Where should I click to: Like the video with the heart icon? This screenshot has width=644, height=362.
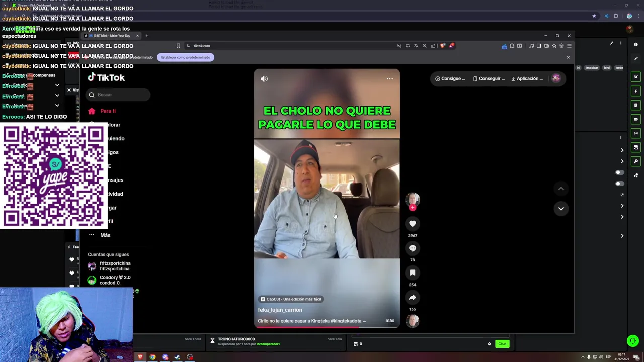412,224
